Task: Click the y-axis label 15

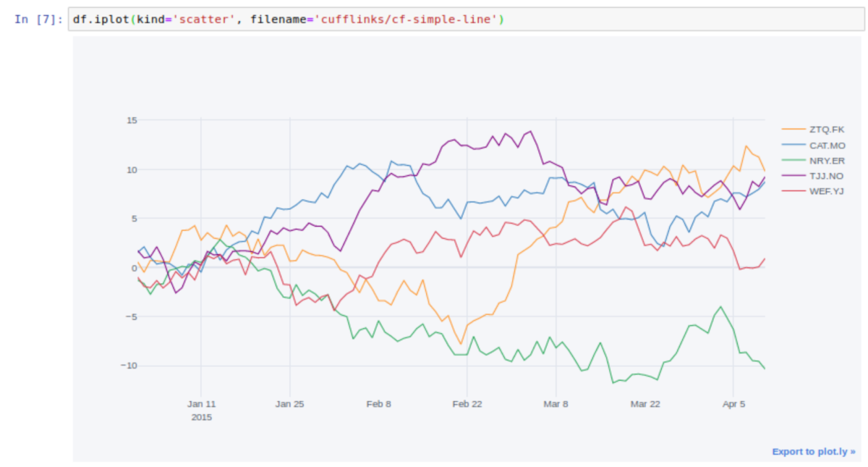Action: 132,120
